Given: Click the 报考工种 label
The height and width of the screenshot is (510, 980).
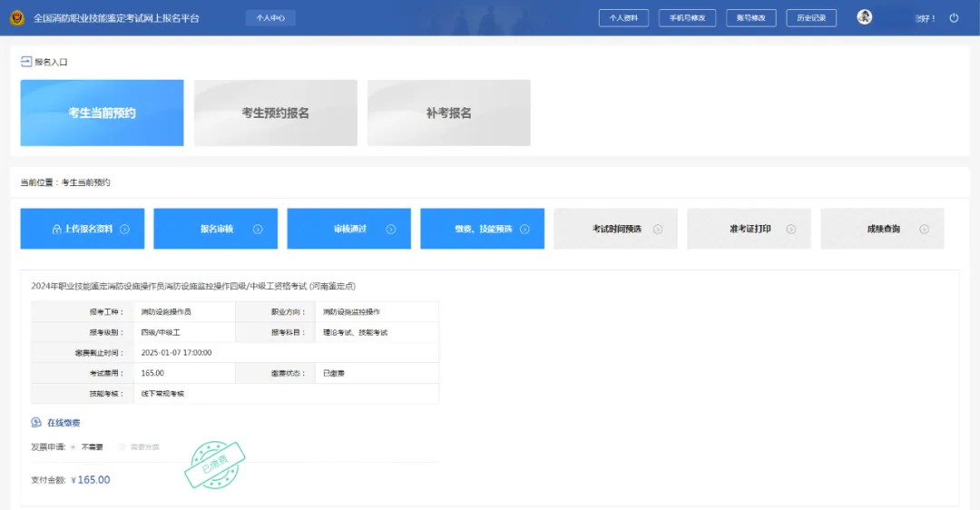Looking at the screenshot, I should tap(106, 312).
